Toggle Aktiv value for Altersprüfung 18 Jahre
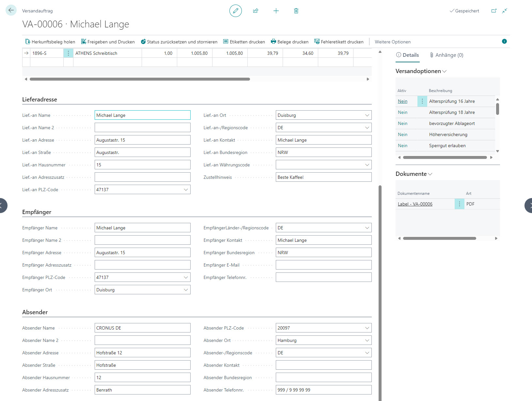Screen dimensions: 532x401 tap(402, 112)
